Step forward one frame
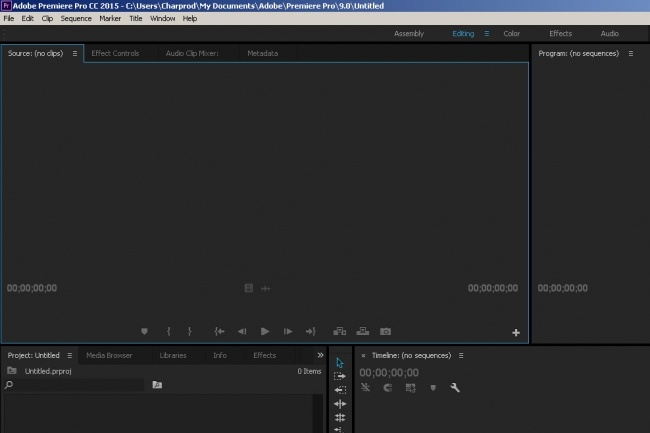650x433 pixels. pos(288,331)
